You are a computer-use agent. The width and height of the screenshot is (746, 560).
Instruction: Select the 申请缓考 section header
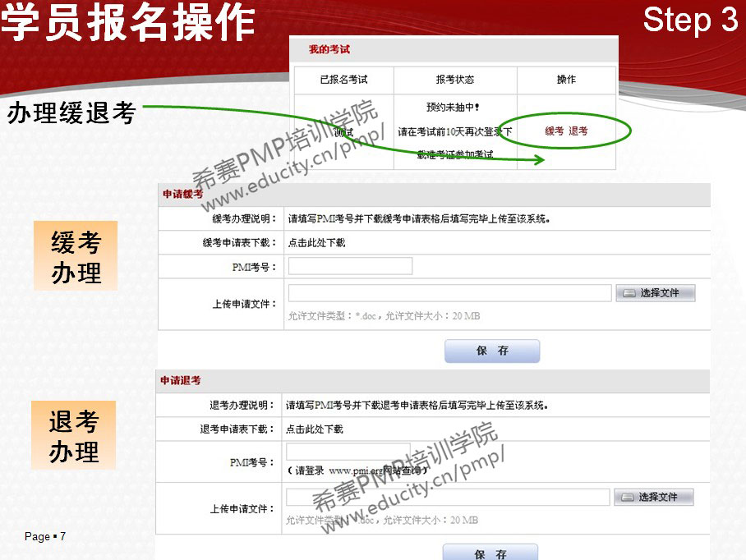click(x=182, y=195)
